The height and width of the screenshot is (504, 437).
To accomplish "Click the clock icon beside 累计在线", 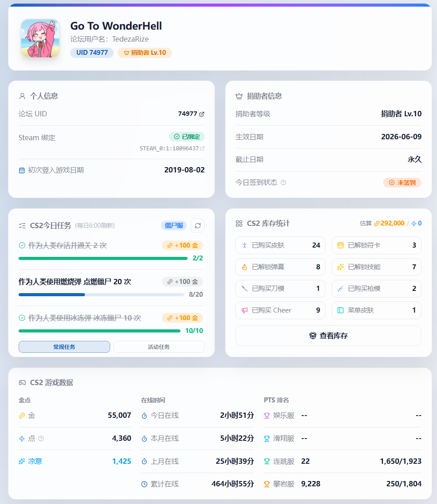I will pyautogui.click(x=144, y=485).
